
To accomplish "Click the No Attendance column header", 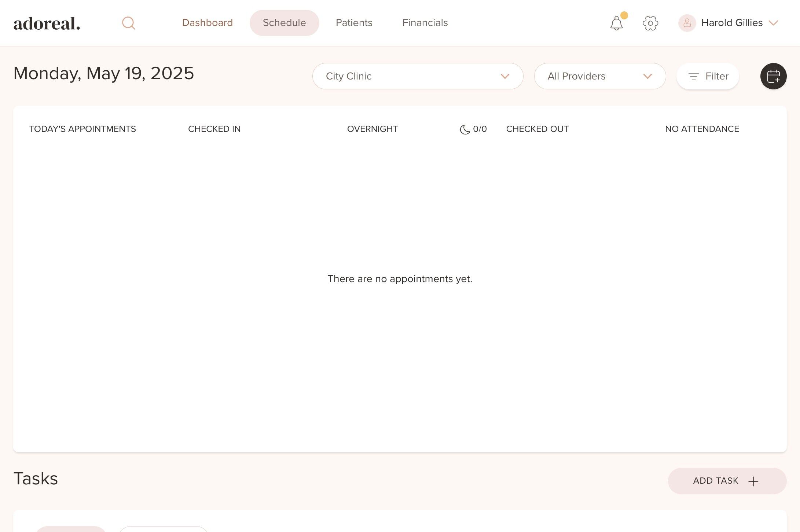I will [702, 129].
